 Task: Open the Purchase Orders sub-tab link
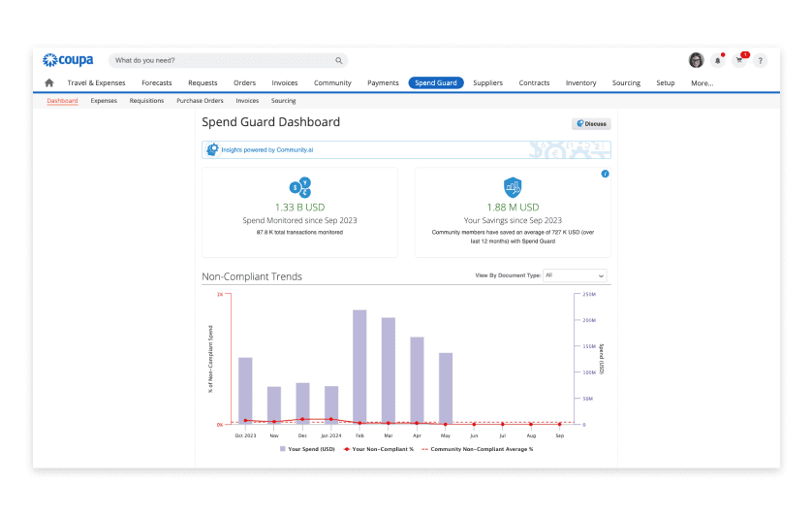[x=200, y=101]
